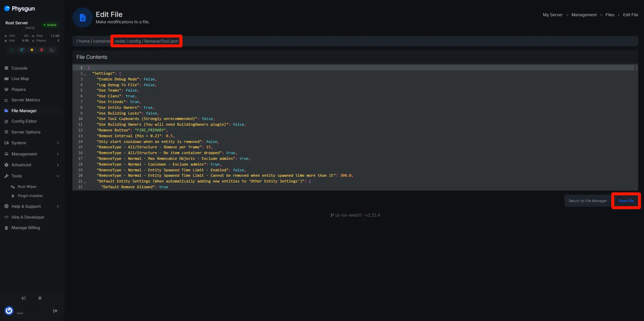The width and height of the screenshot is (644, 321).
Task: Click the megaphone announcements icon
Action: click(x=24, y=298)
